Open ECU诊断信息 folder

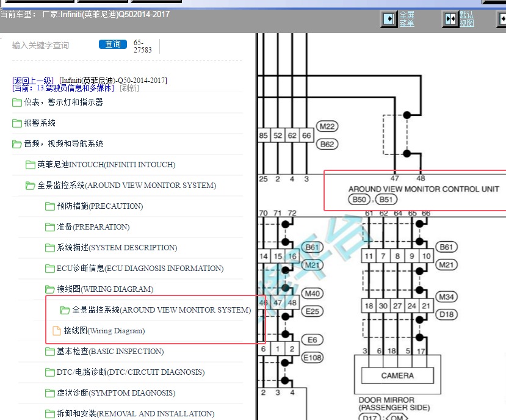tap(140, 269)
